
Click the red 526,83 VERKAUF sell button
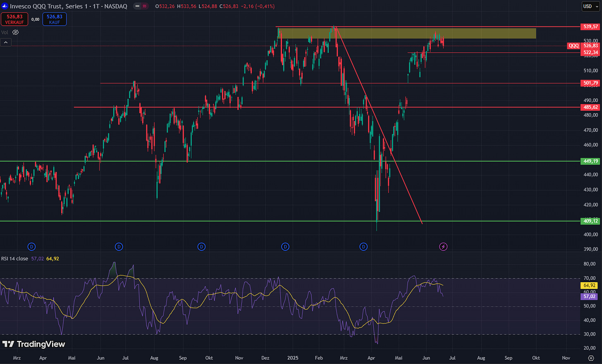coord(14,19)
